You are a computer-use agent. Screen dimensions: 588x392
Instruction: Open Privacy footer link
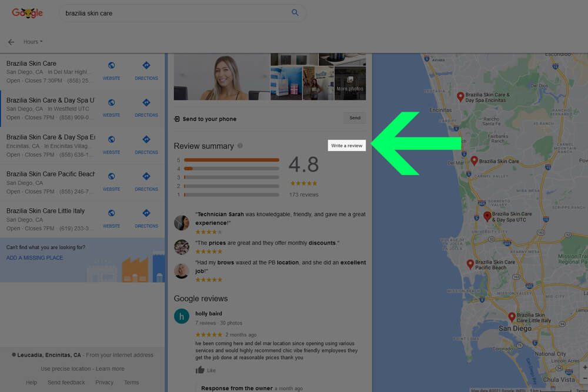(x=104, y=383)
